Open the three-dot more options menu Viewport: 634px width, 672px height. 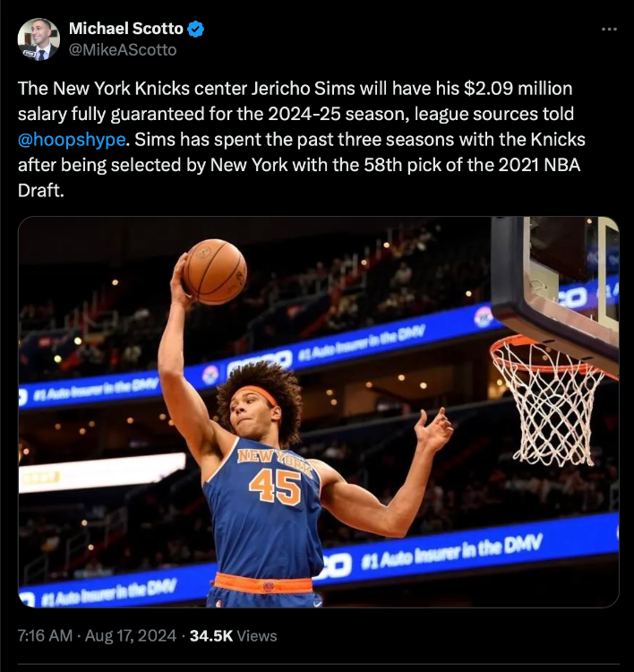[609, 30]
